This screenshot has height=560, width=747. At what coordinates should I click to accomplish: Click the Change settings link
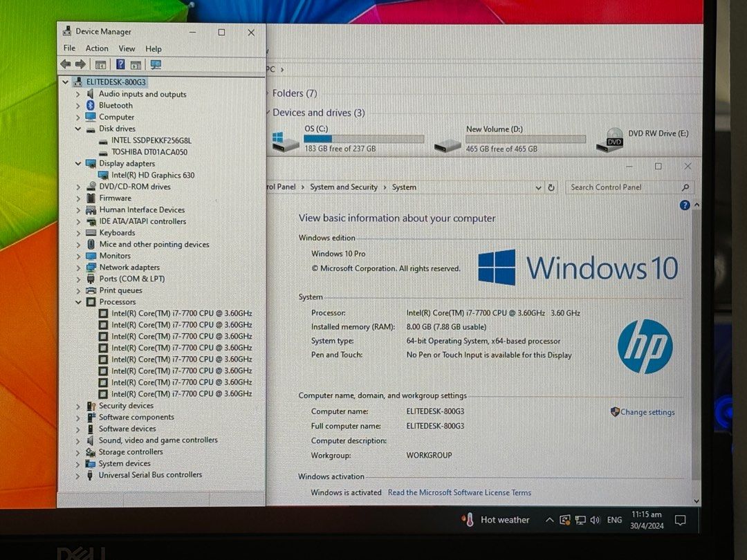(x=648, y=412)
